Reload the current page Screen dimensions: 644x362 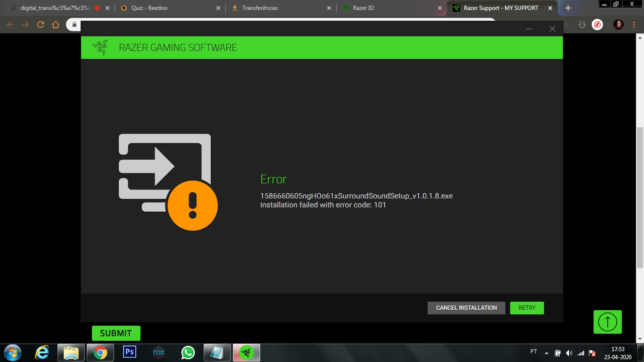tap(41, 25)
